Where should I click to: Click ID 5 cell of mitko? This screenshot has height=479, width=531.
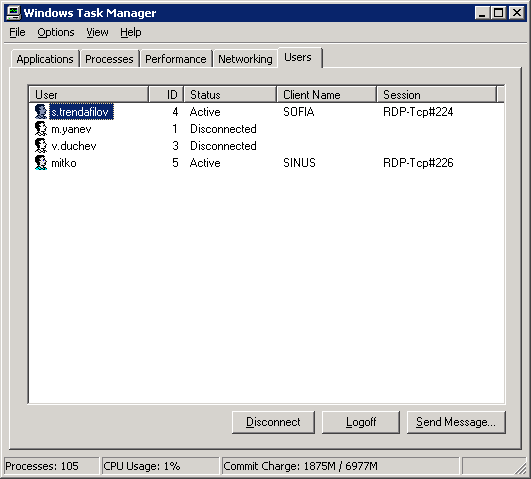pyautogui.click(x=175, y=163)
